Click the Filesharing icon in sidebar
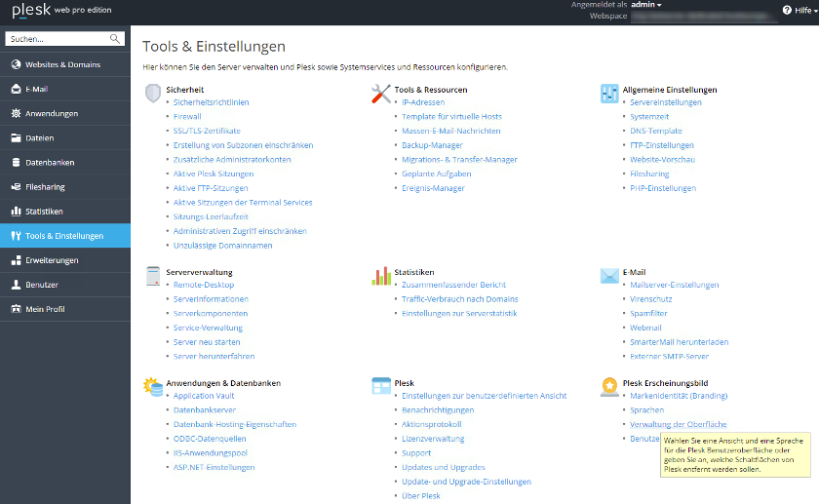 click(17, 187)
